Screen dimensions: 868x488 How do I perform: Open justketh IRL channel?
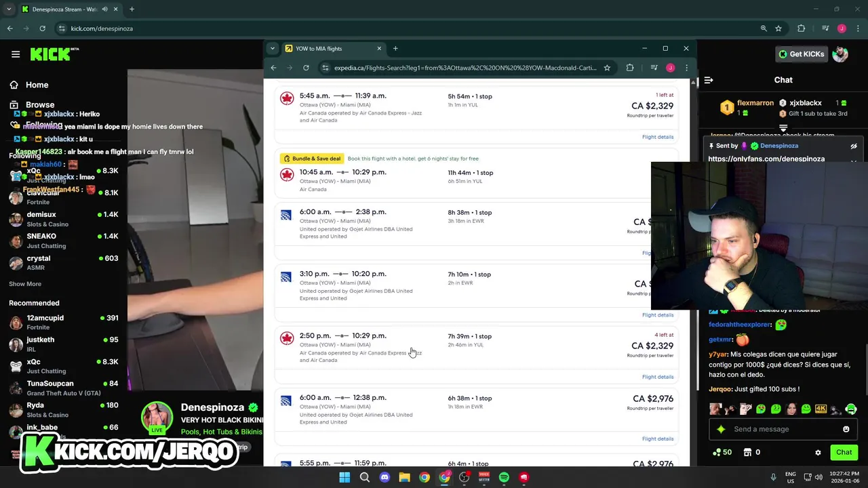[x=64, y=344]
